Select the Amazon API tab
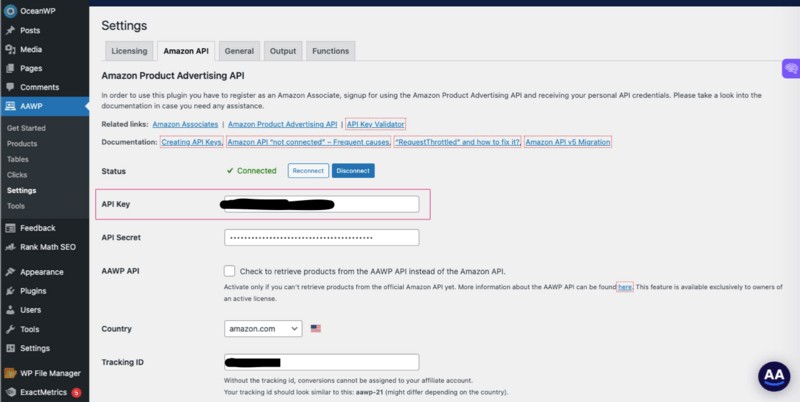This screenshot has width=800, height=402. pos(186,51)
